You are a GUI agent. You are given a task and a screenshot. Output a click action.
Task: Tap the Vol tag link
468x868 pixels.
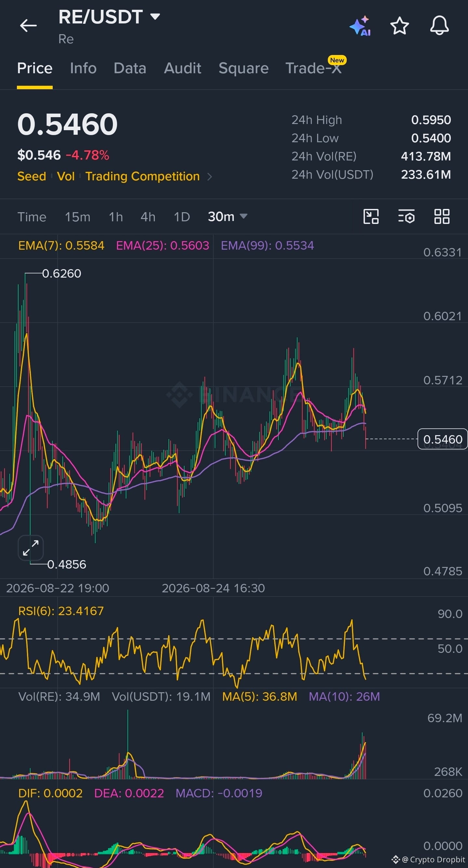[66, 176]
